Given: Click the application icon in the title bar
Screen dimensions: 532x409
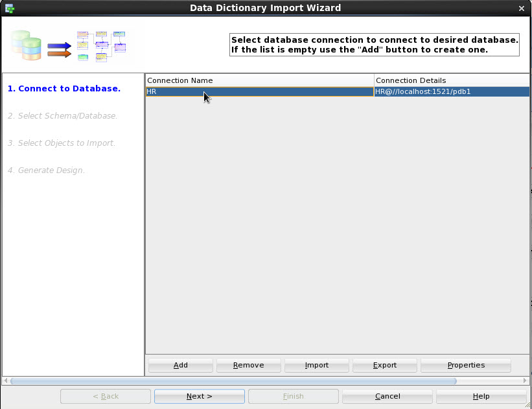Looking at the screenshot, I should pyautogui.click(x=9, y=8).
